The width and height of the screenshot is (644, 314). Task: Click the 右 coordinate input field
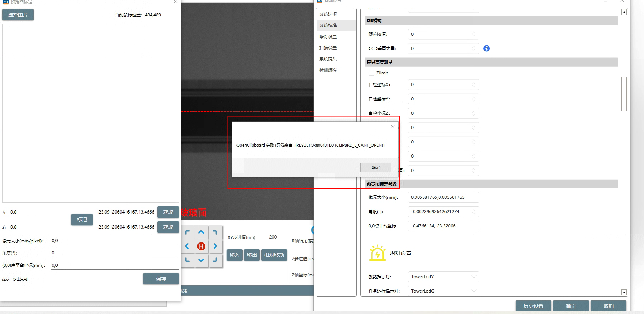[x=39, y=227]
